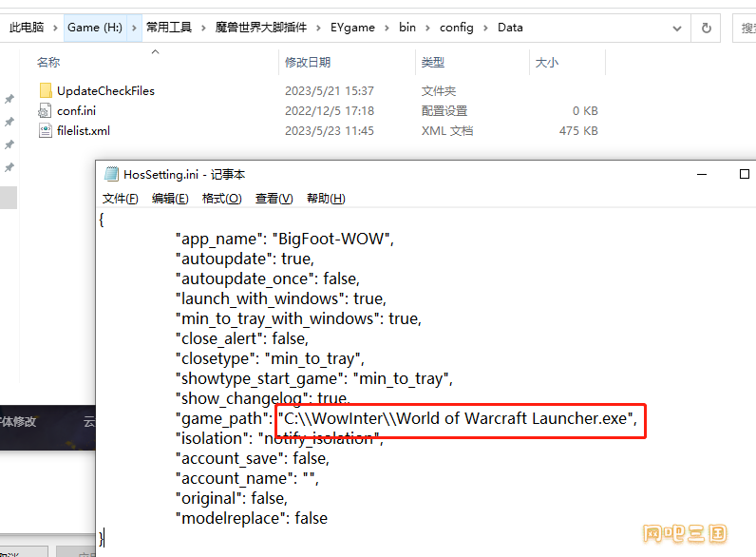Expand the chevron after Game (H:) breadcrumb
The image size is (756, 557).
pos(135,28)
